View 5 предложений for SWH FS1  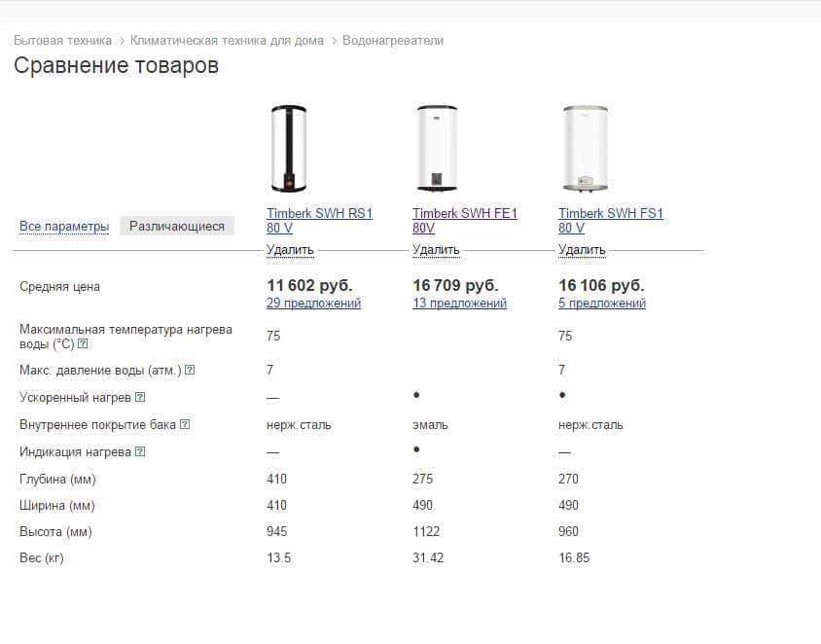pos(601,304)
